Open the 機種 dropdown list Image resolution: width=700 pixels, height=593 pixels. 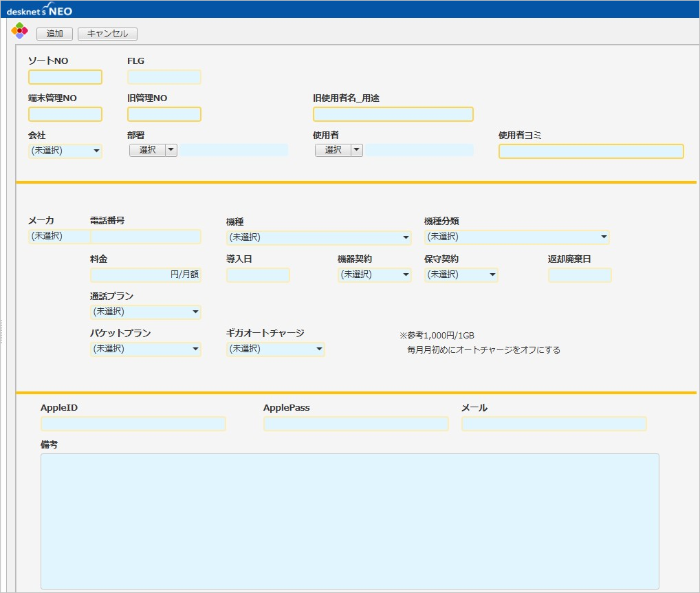[318, 237]
